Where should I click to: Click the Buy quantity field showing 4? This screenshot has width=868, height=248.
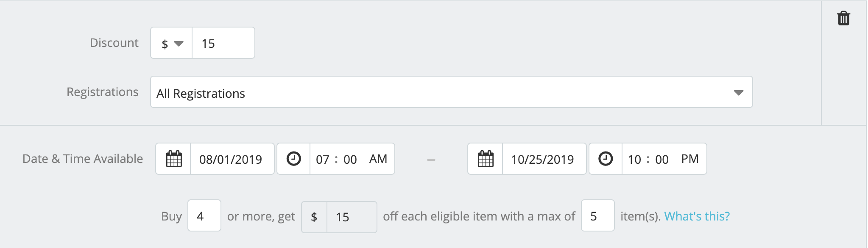pyautogui.click(x=204, y=216)
